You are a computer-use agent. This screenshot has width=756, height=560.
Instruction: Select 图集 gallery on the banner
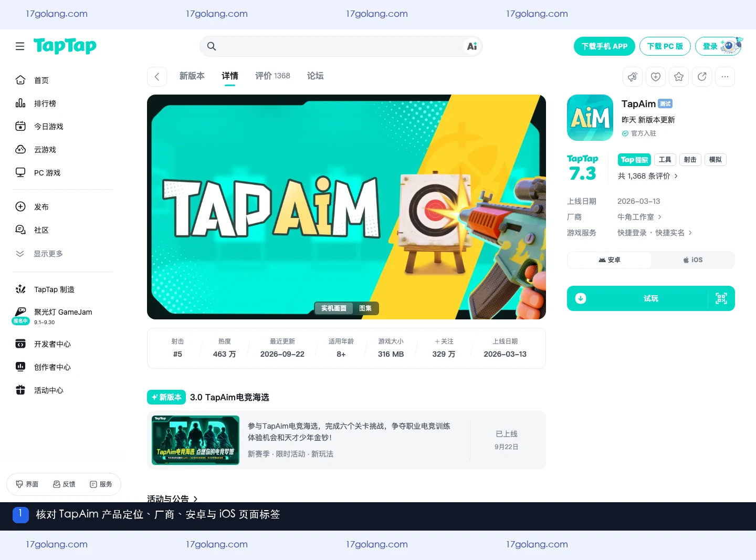tap(365, 308)
